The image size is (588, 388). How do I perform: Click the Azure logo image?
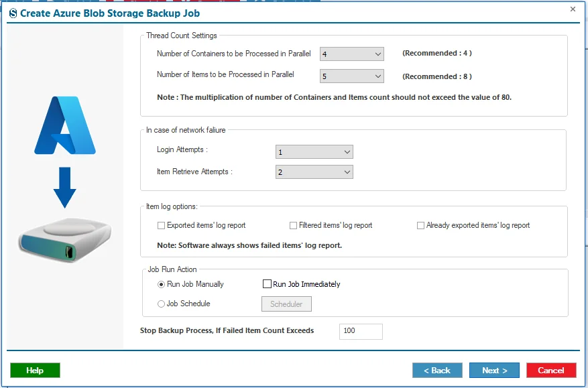click(65, 125)
